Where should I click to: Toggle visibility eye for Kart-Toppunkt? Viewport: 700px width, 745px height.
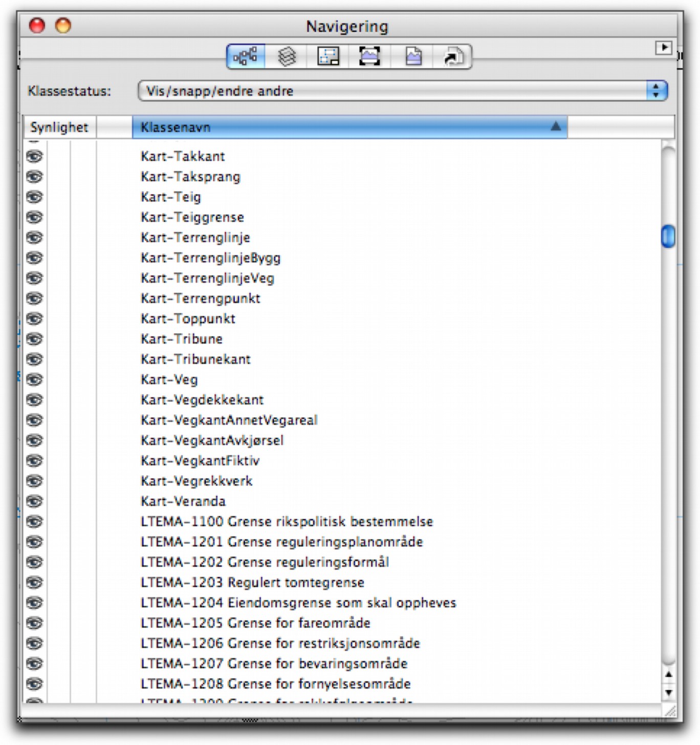click(x=34, y=318)
